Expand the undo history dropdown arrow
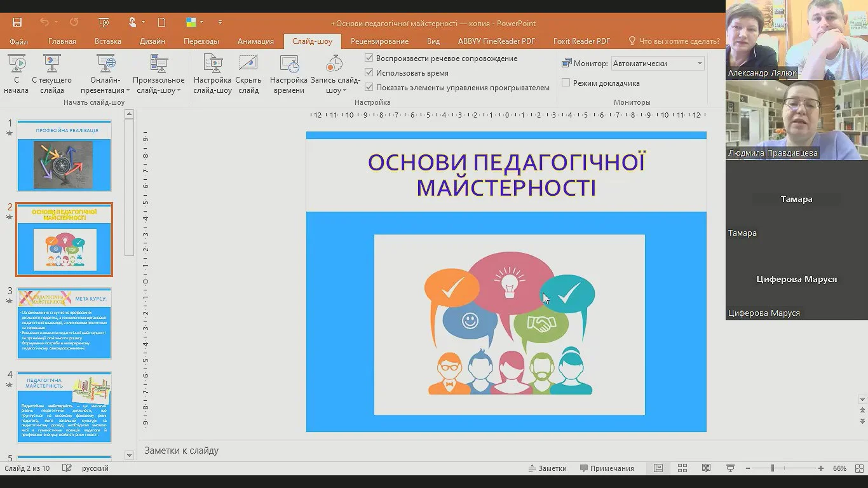The image size is (868, 488). [x=56, y=22]
